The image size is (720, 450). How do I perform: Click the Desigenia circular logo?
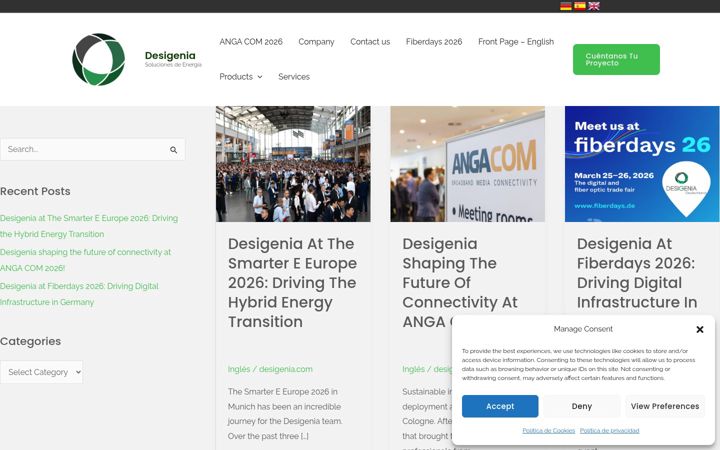(98, 59)
